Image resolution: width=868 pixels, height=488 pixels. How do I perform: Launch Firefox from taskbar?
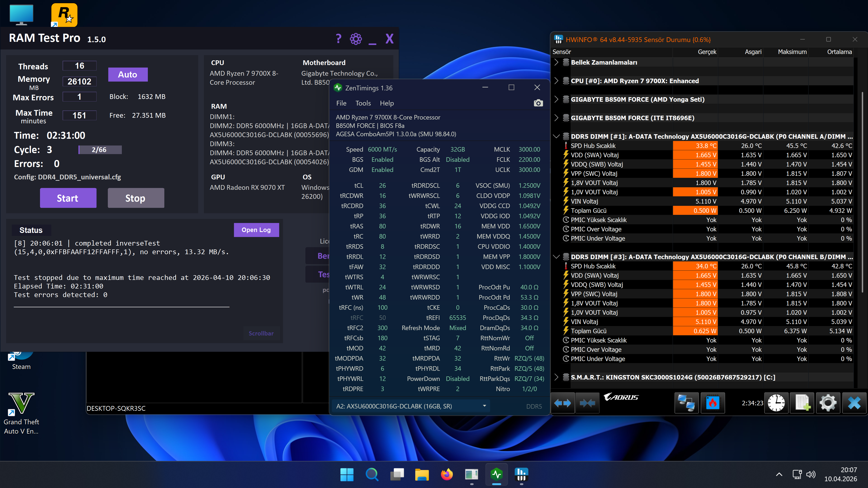(446, 474)
